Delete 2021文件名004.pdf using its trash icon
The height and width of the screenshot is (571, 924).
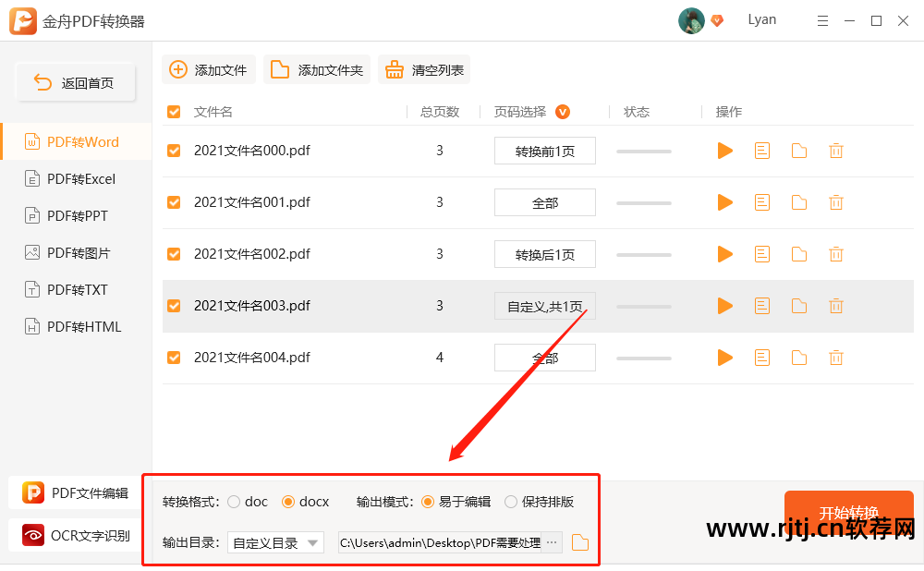835,358
